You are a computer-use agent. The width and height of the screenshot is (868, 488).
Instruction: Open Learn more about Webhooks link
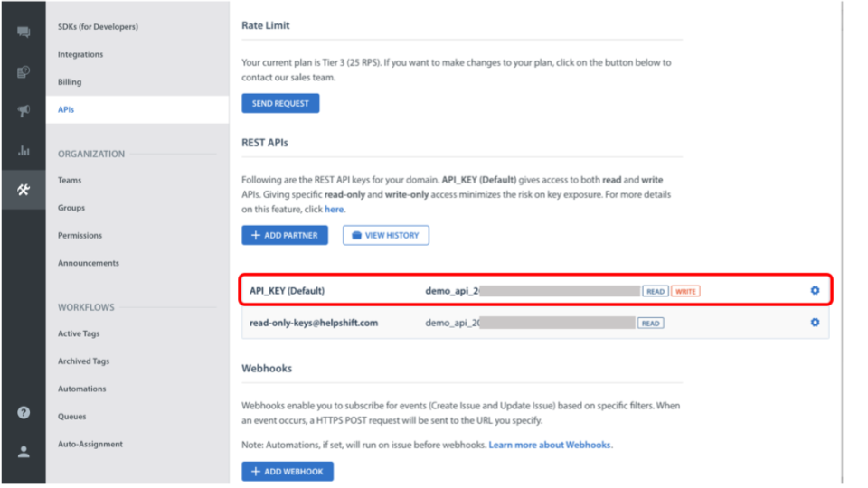coord(550,446)
